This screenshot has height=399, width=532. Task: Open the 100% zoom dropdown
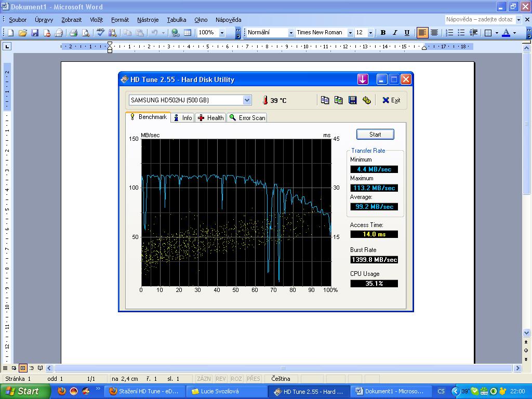[222, 33]
